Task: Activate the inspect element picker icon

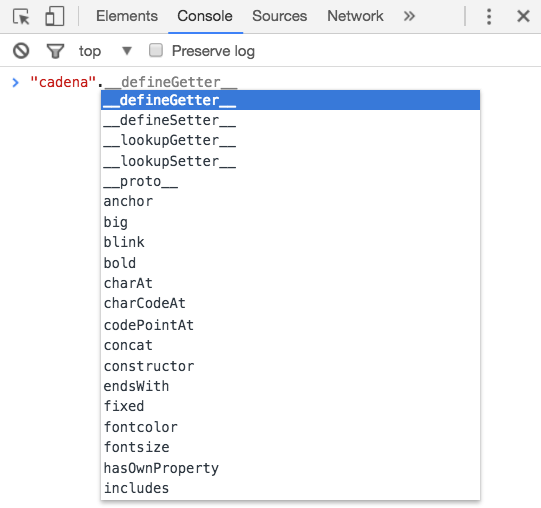Action: [21, 16]
